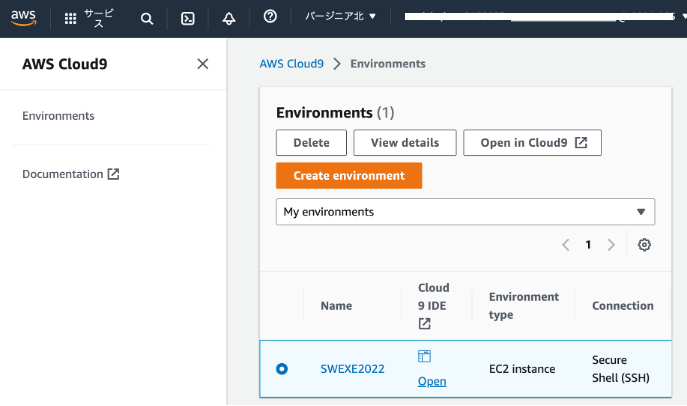
Task: Select Environments in the side navigation
Action: 58,116
